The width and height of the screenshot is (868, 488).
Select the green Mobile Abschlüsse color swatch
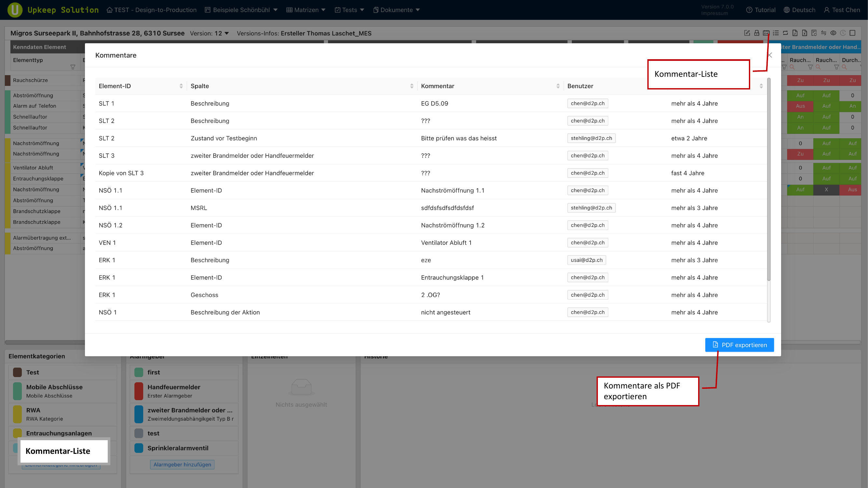(17, 391)
